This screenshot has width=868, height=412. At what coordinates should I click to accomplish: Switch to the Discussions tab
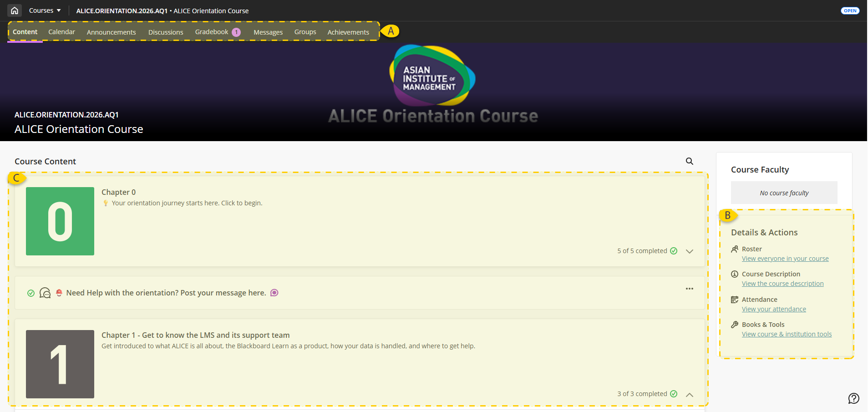tap(166, 32)
